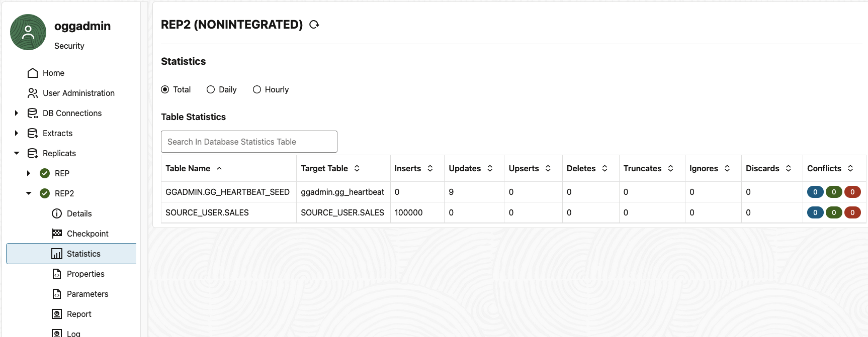
Task: Open User Administration page
Action: [x=78, y=93]
